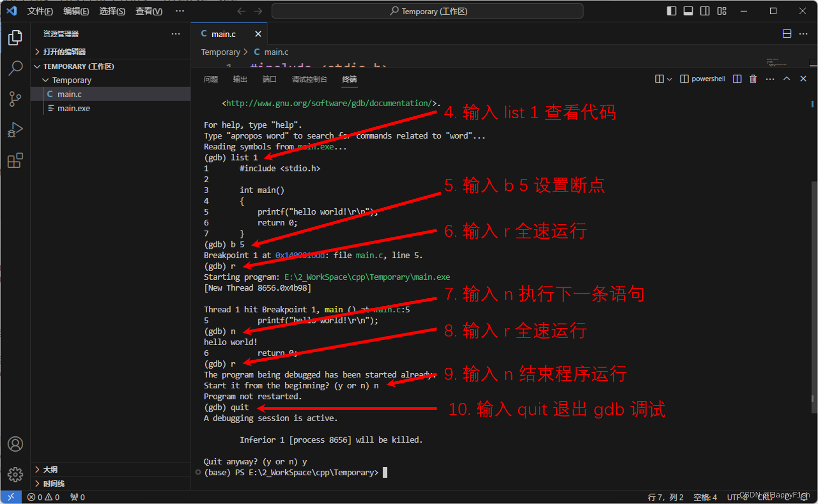Expand the 大纲 outline section
Viewport: 818px width, 504px height.
pyautogui.click(x=111, y=469)
